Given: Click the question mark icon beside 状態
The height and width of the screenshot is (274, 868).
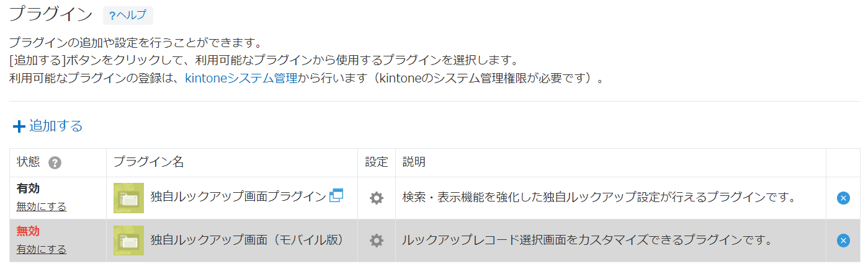Looking at the screenshot, I should [55, 163].
